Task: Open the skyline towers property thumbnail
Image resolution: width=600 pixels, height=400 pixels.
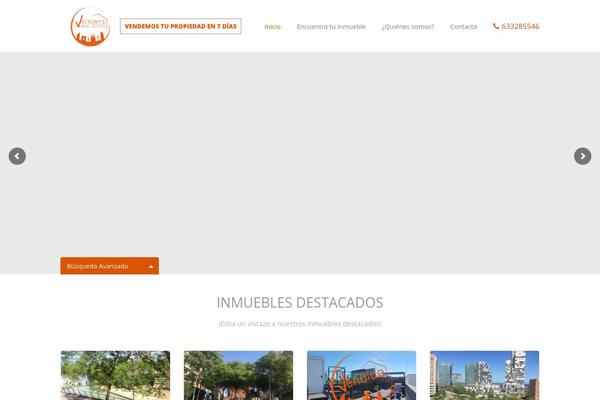Action: click(x=484, y=376)
